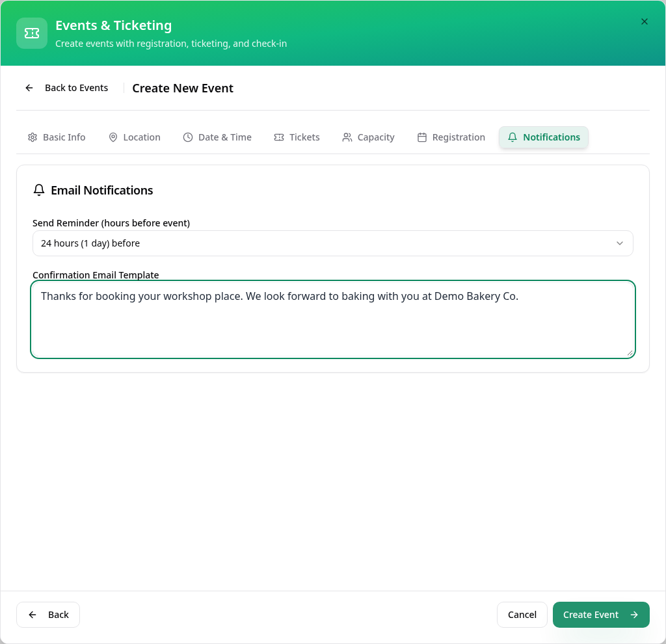Select the Notifications tab label

(x=552, y=137)
